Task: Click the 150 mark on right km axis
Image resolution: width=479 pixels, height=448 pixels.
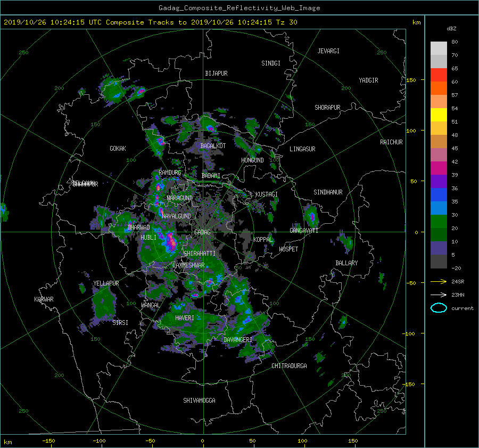Action: coord(411,80)
